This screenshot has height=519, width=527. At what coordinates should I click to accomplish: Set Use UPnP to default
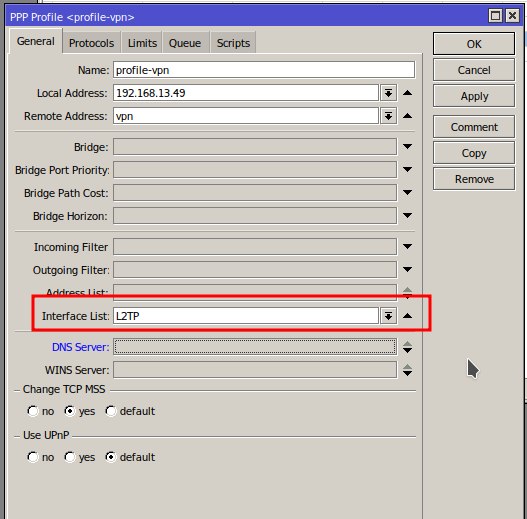(x=111, y=457)
